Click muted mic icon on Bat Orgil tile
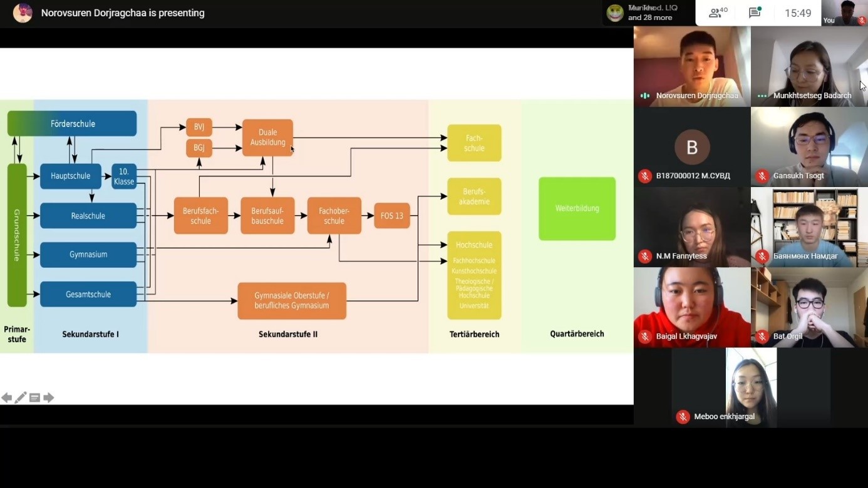Viewport: 868px width, 488px height. [762, 337]
